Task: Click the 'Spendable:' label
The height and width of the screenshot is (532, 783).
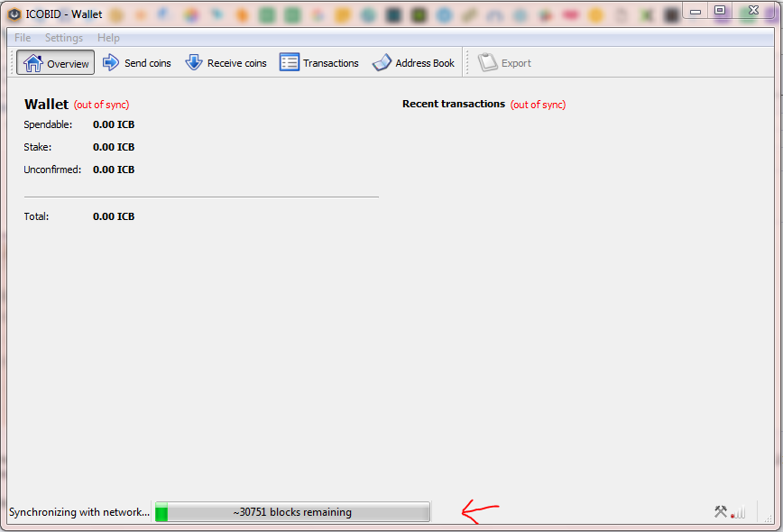Action: tap(48, 124)
